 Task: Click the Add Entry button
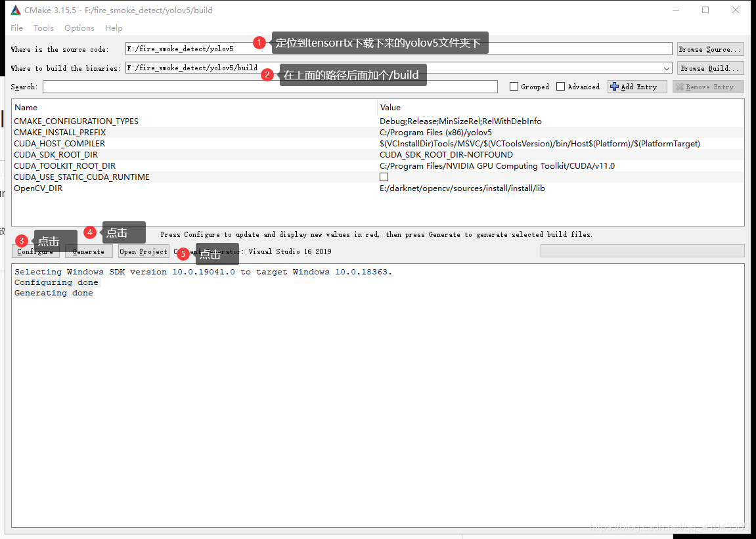(637, 87)
